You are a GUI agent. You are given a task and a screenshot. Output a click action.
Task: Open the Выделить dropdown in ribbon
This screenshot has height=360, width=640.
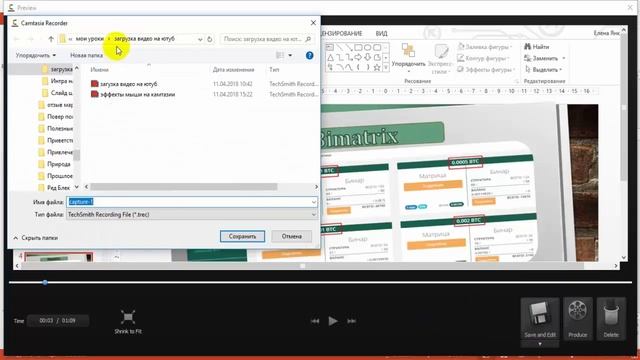pos(544,69)
